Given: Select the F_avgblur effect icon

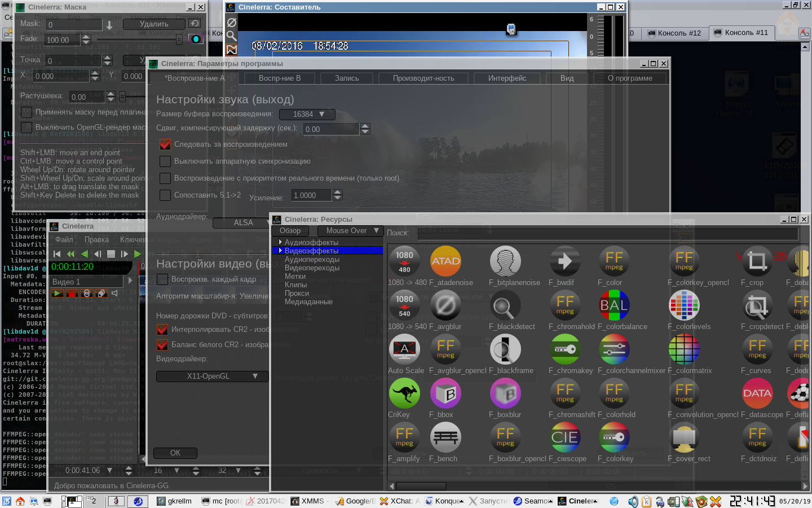Looking at the screenshot, I should pos(445,305).
